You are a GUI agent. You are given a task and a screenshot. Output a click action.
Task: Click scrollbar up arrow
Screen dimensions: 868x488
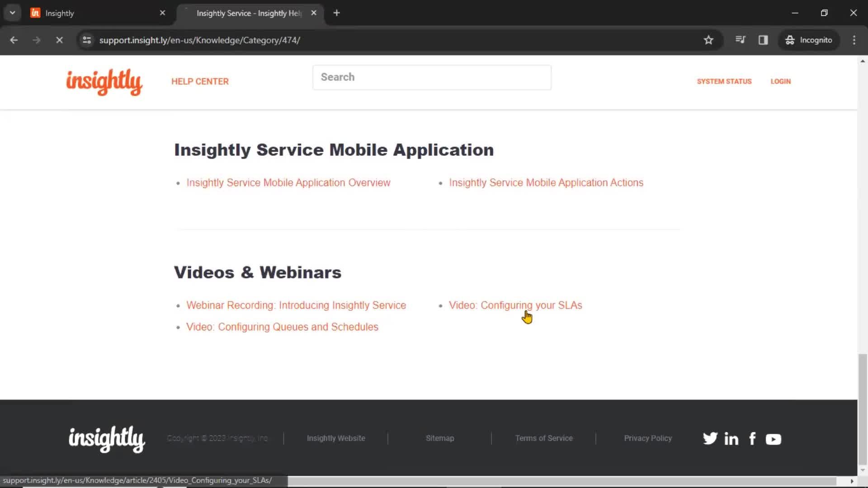[863, 61]
